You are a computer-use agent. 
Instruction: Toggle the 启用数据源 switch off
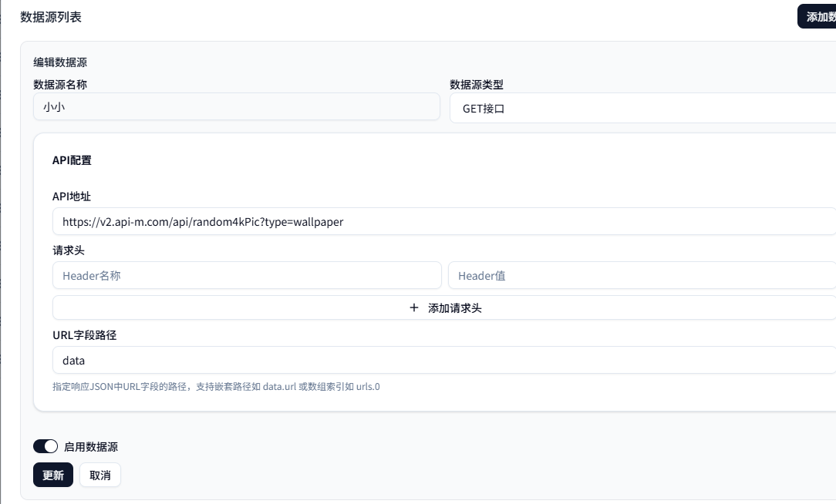(x=46, y=446)
